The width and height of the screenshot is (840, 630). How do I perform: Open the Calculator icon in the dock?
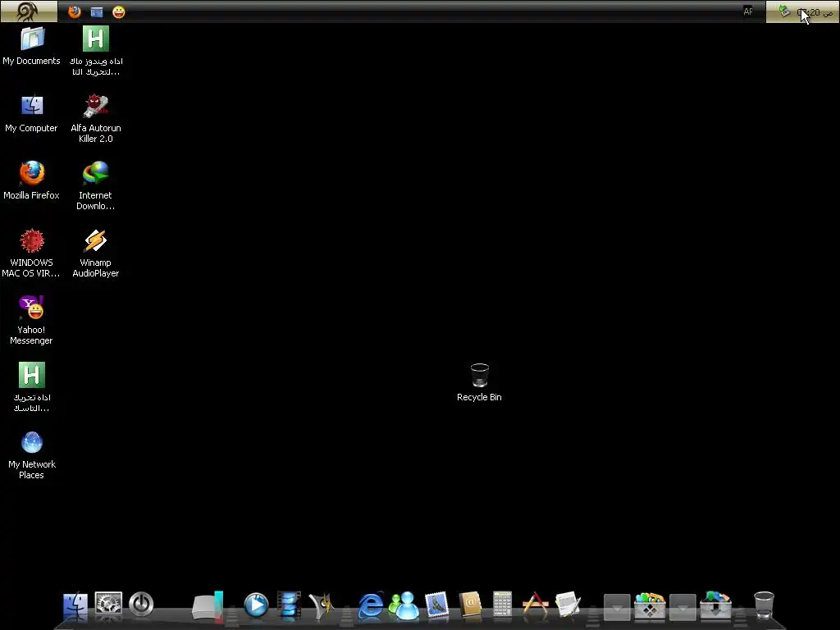tap(503, 605)
